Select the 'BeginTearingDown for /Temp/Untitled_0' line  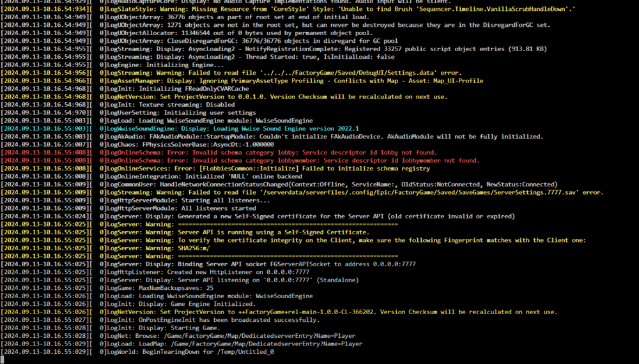point(137,352)
